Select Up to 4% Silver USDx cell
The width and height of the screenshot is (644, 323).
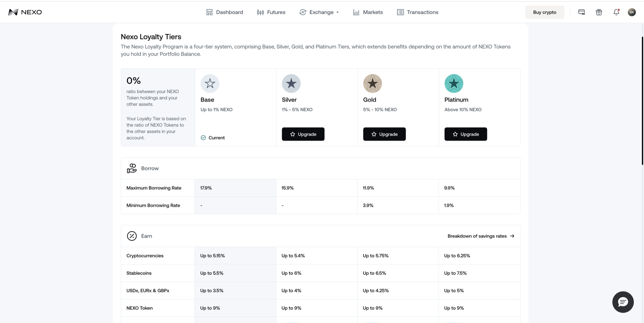pyautogui.click(x=291, y=291)
